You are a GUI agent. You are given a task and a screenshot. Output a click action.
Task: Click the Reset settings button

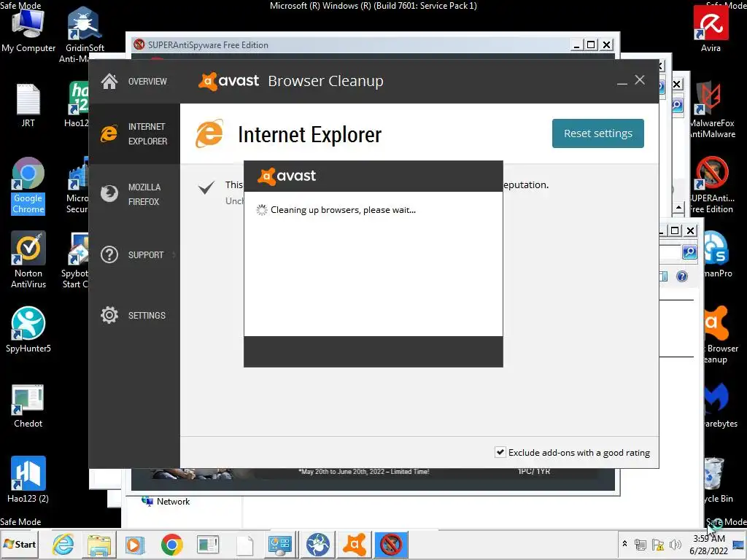coord(598,133)
